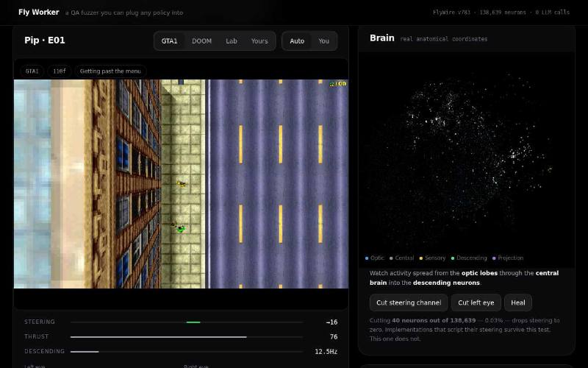
Task: Click the THRUST bar
Action: [187, 337]
